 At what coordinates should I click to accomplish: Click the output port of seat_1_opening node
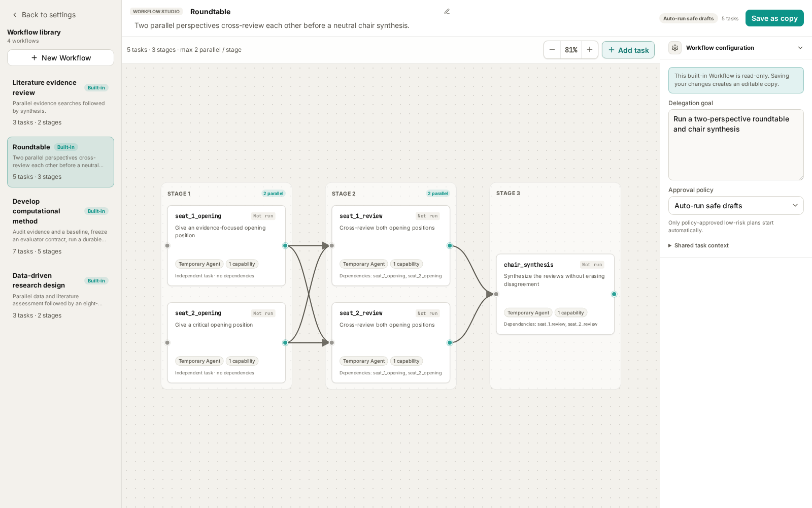point(285,246)
